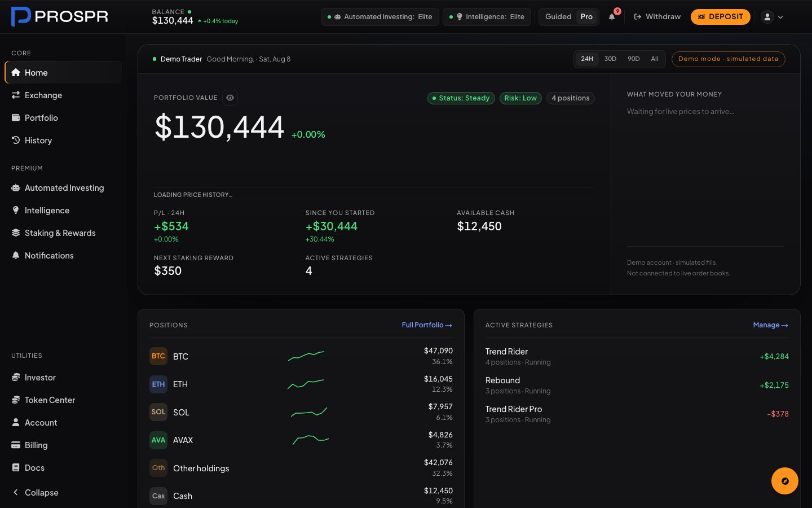Open the Trend Rider Pro strategy row
Image resolution: width=812 pixels, height=508 pixels.
tap(637, 414)
